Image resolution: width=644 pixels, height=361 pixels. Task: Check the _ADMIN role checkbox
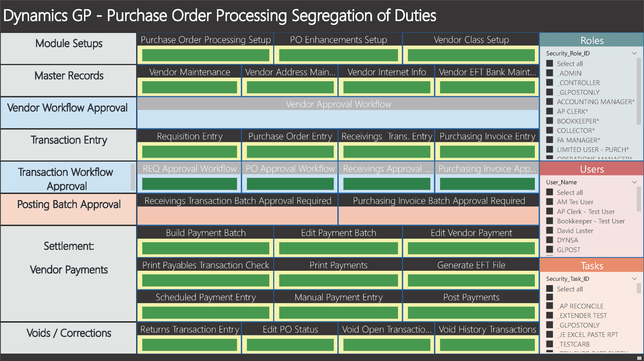[550, 73]
